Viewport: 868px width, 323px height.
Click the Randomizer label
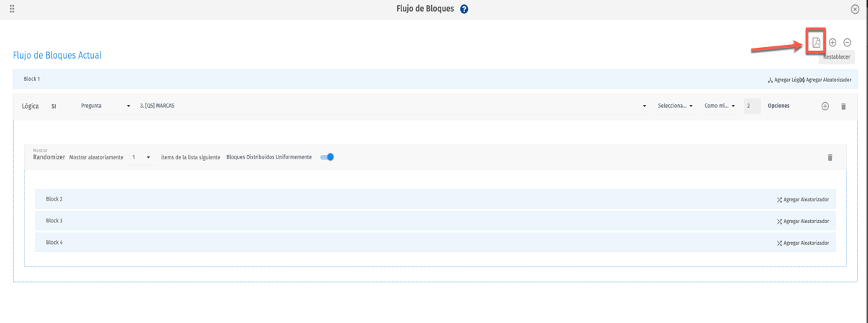click(49, 157)
